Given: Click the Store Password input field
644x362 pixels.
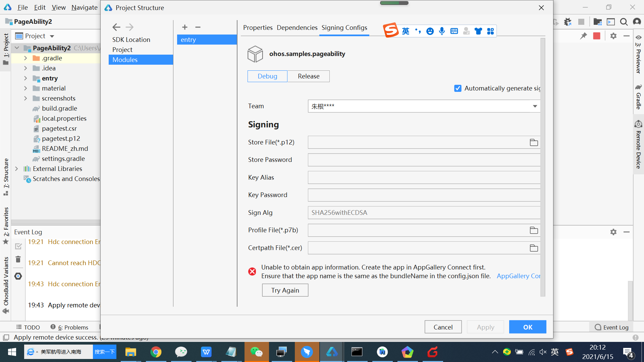Looking at the screenshot, I should pyautogui.click(x=424, y=160).
